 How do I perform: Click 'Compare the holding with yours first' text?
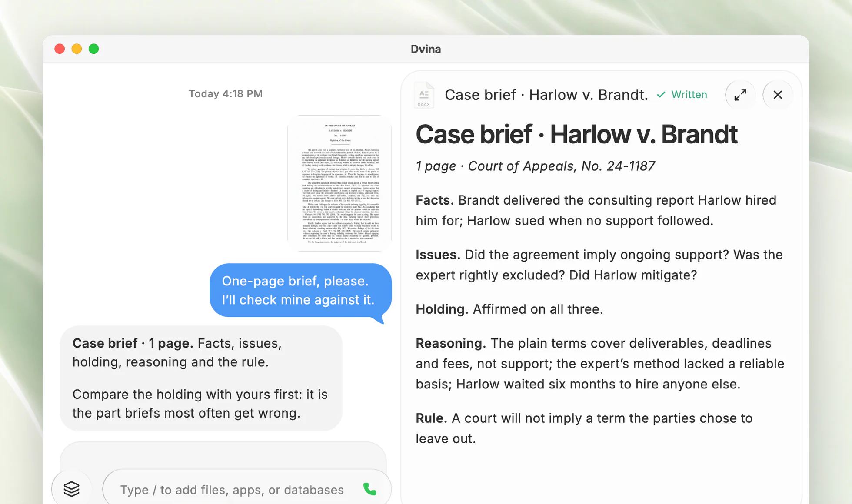tap(187, 394)
